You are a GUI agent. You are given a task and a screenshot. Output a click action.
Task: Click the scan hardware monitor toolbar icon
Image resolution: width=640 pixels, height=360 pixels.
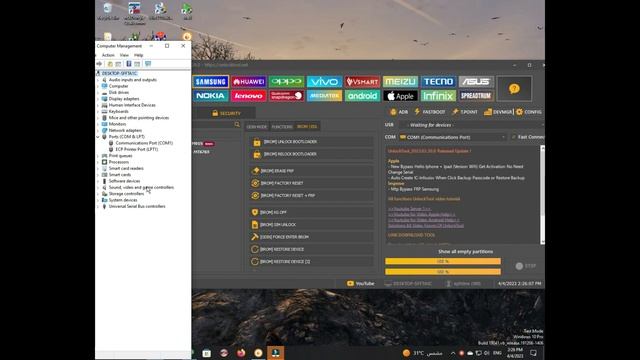pos(148,64)
